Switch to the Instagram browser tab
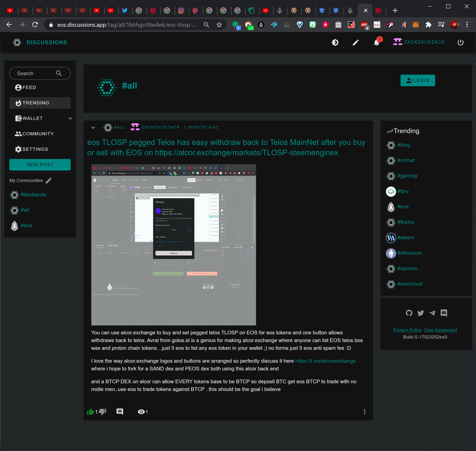The width and height of the screenshot is (476, 451). 181,10
